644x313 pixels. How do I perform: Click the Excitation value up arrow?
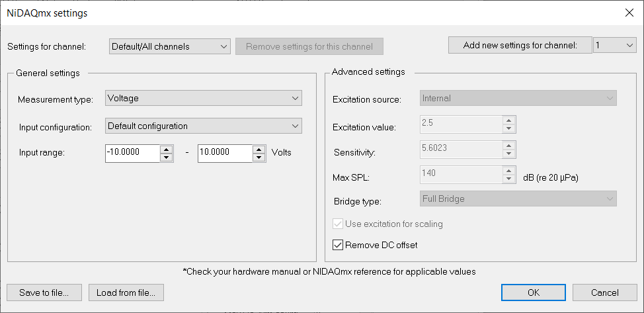click(x=508, y=120)
